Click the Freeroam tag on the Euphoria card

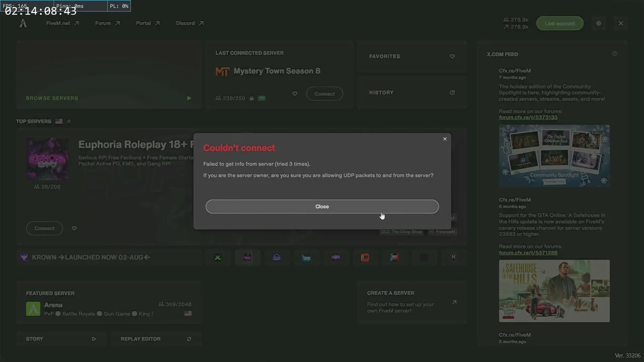point(442,232)
